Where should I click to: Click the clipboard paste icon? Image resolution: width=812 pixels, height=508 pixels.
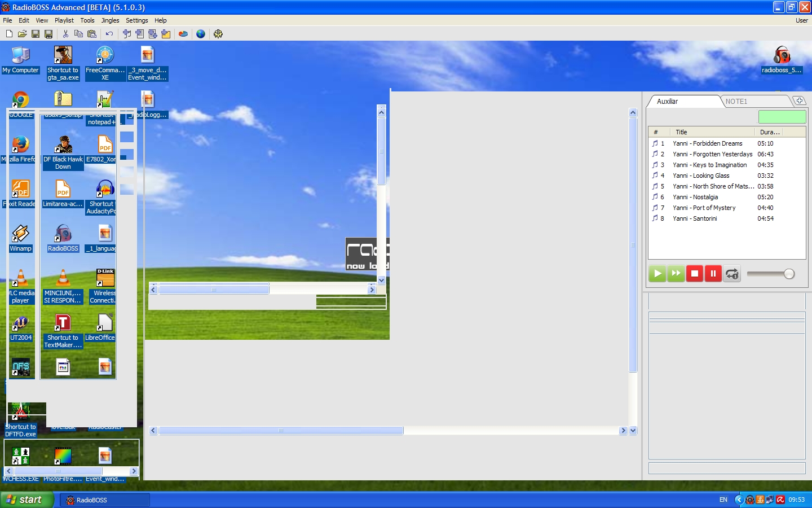tap(92, 34)
